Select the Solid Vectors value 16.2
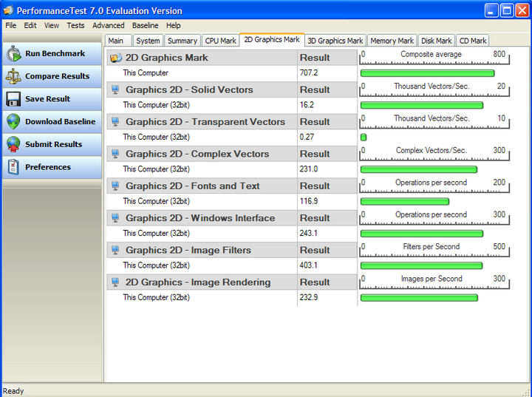The width and height of the screenshot is (532, 397). point(307,105)
